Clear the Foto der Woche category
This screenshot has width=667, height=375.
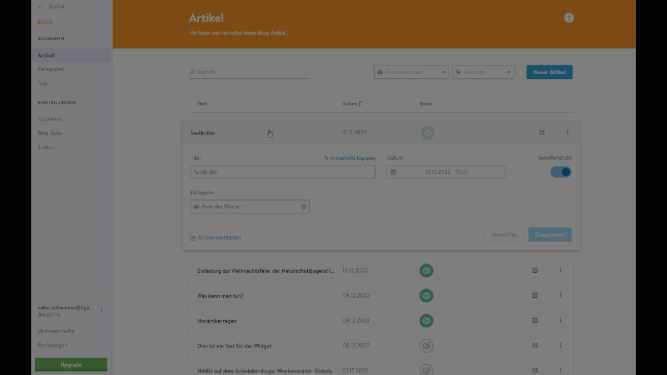tap(304, 207)
